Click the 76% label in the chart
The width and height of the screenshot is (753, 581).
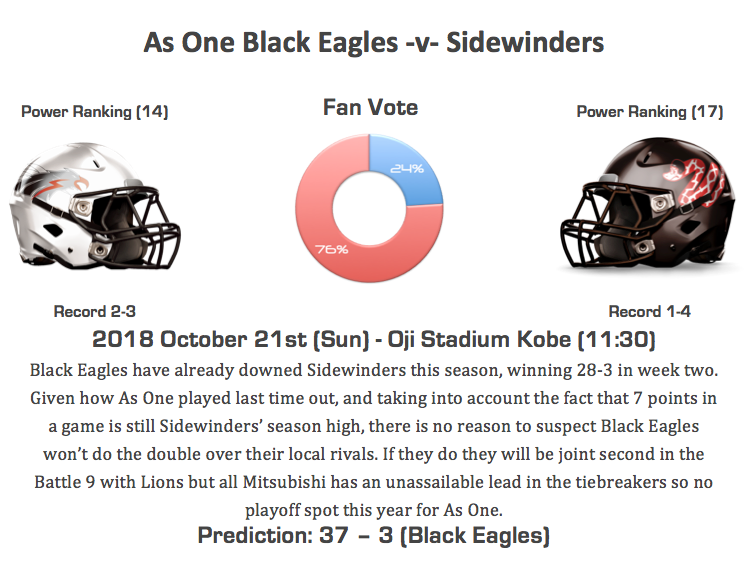(331, 249)
